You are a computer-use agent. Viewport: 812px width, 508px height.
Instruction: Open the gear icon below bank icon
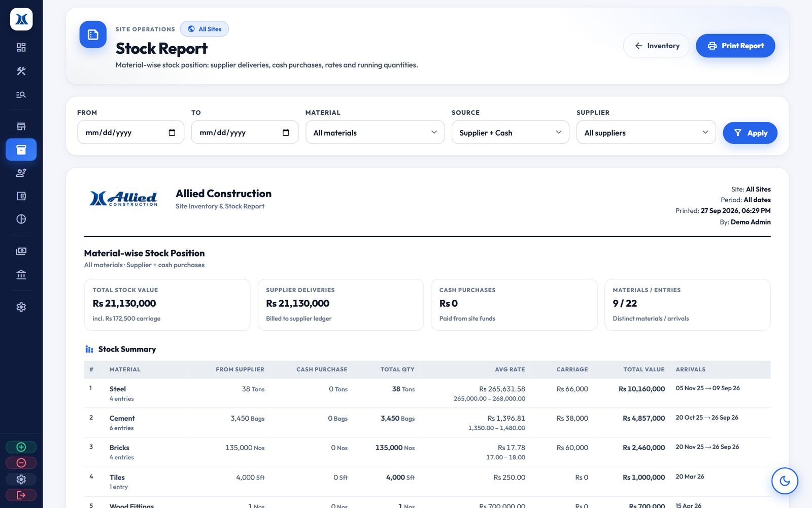click(x=21, y=307)
